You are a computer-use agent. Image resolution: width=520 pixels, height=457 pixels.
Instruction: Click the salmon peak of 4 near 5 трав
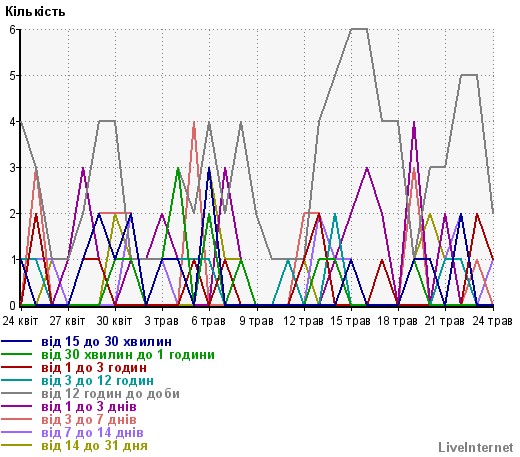click(194, 123)
